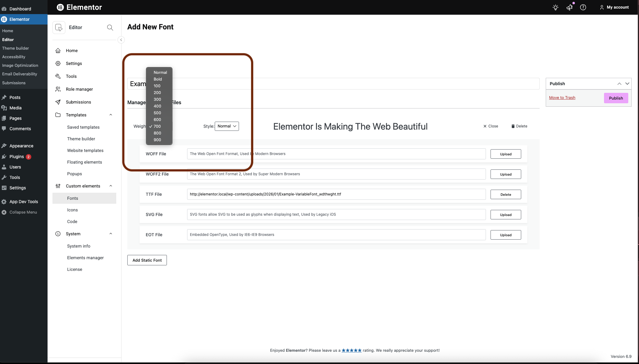Image resolution: width=639 pixels, height=364 pixels.
Task: Click the Plugins plug icon
Action: 4,157
